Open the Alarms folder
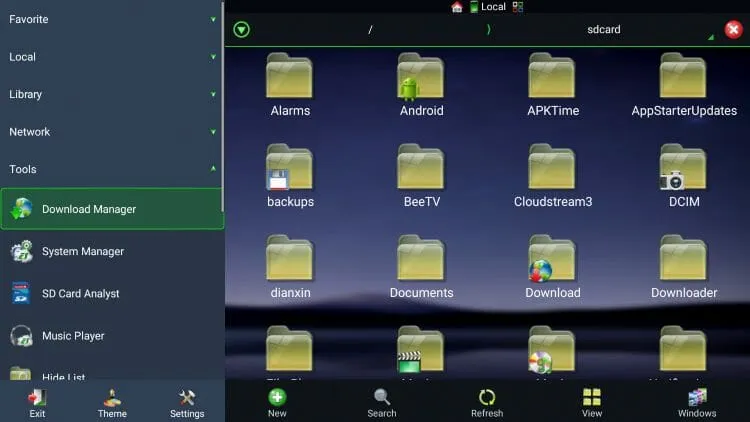The image size is (750, 422). pyautogui.click(x=290, y=85)
